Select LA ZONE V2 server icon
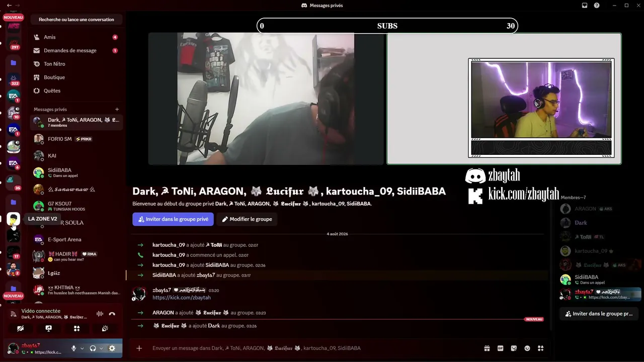 tap(14, 219)
